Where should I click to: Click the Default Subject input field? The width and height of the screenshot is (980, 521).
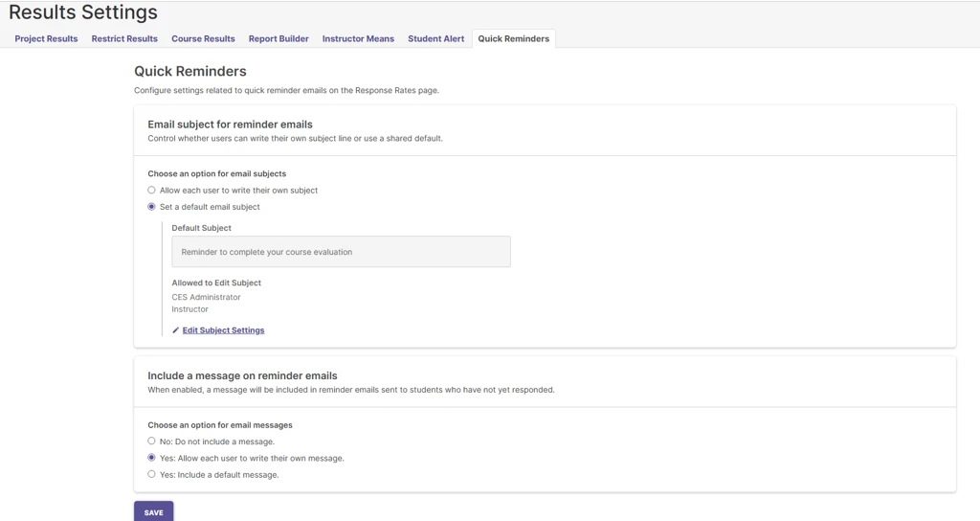pyautogui.click(x=342, y=252)
